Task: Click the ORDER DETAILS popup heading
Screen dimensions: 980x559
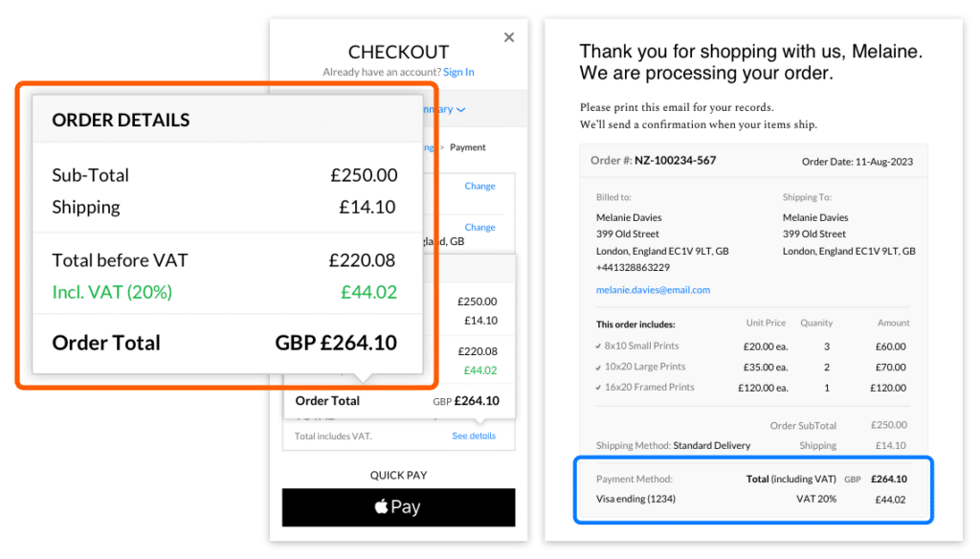Action: [x=121, y=121]
